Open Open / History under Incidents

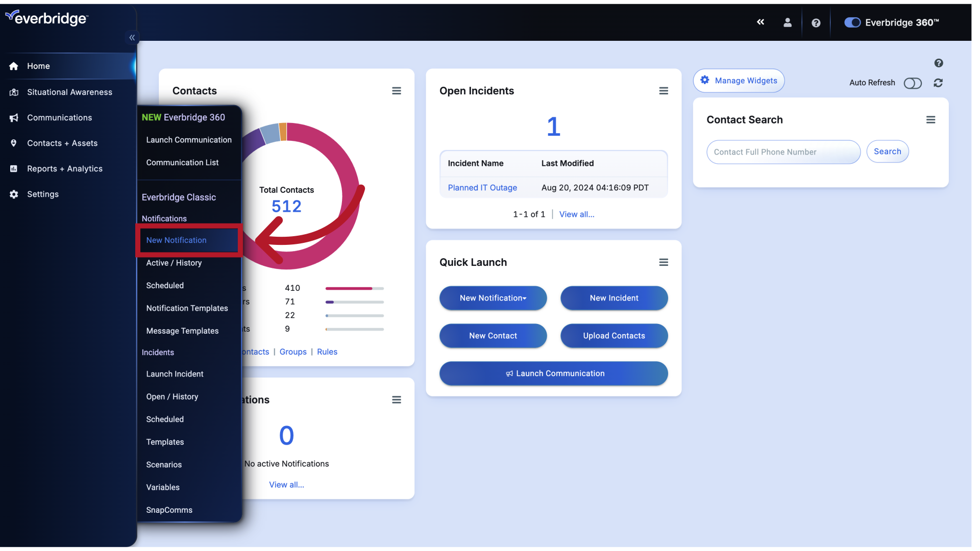(x=172, y=397)
